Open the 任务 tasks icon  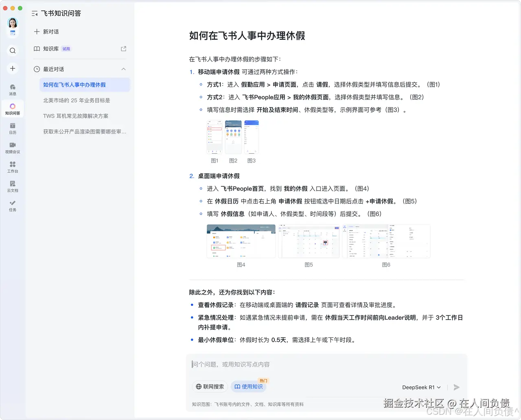(12, 205)
